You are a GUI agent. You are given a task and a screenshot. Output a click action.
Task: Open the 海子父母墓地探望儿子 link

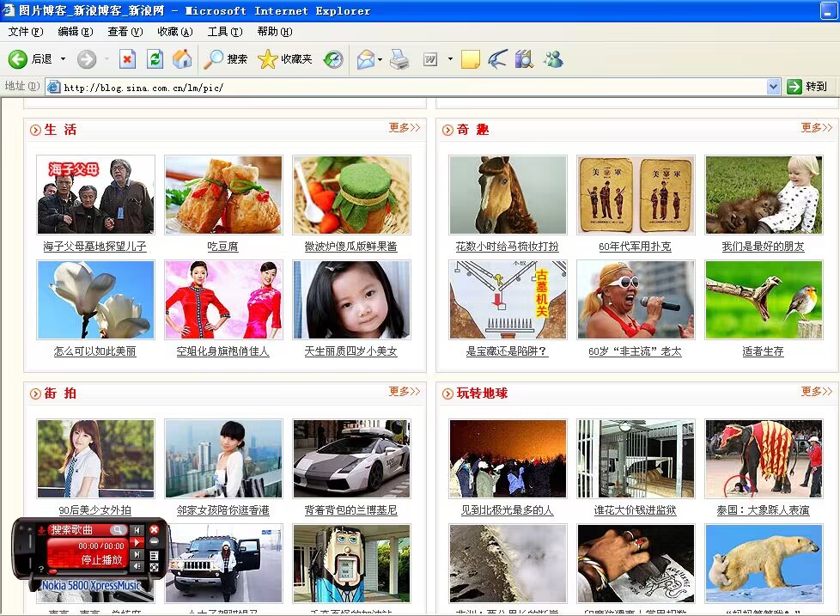94,247
